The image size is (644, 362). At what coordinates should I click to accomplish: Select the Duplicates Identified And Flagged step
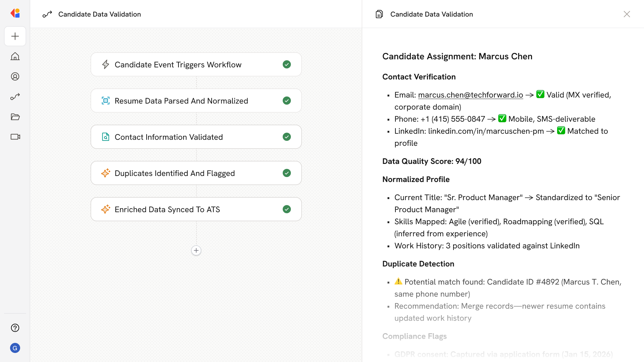point(196,173)
